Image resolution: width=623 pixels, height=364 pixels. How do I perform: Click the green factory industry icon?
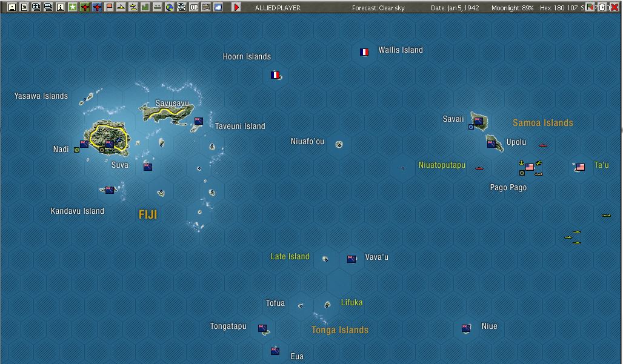tap(145, 7)
